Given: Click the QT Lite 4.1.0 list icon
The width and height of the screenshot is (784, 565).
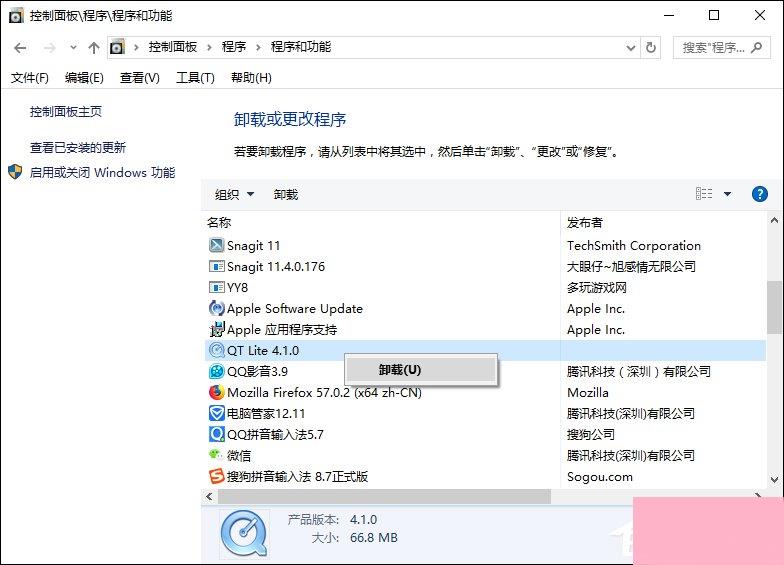Looking at the screenshot, I should [x=216, y=350].
